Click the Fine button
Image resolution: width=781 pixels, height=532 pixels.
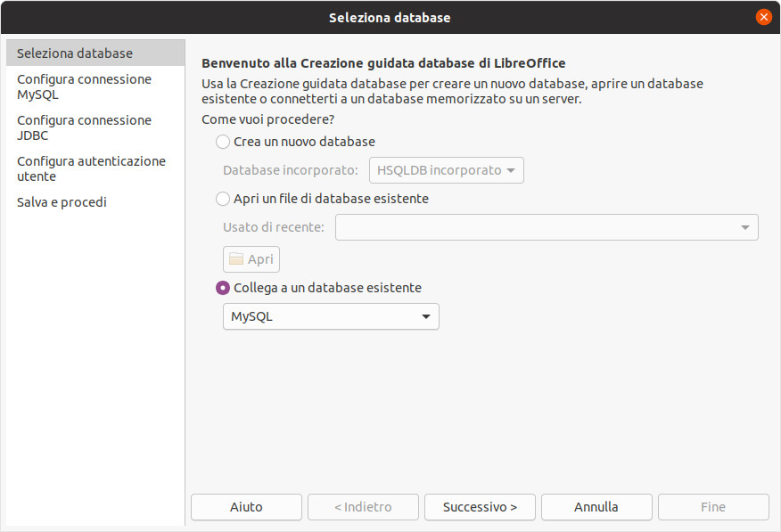(x=713, y=507)
